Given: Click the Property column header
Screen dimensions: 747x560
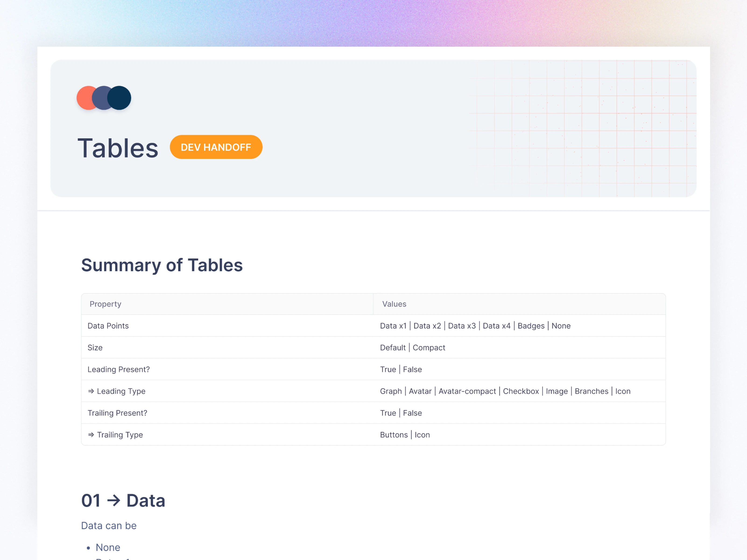Looking at the screenshot, I should (x=105, y=304).
